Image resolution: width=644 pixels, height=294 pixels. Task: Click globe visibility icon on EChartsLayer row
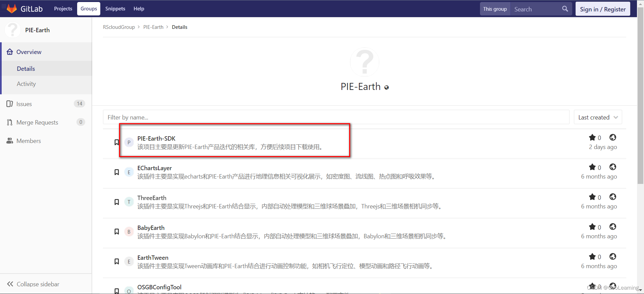click(x=613, y=167)
